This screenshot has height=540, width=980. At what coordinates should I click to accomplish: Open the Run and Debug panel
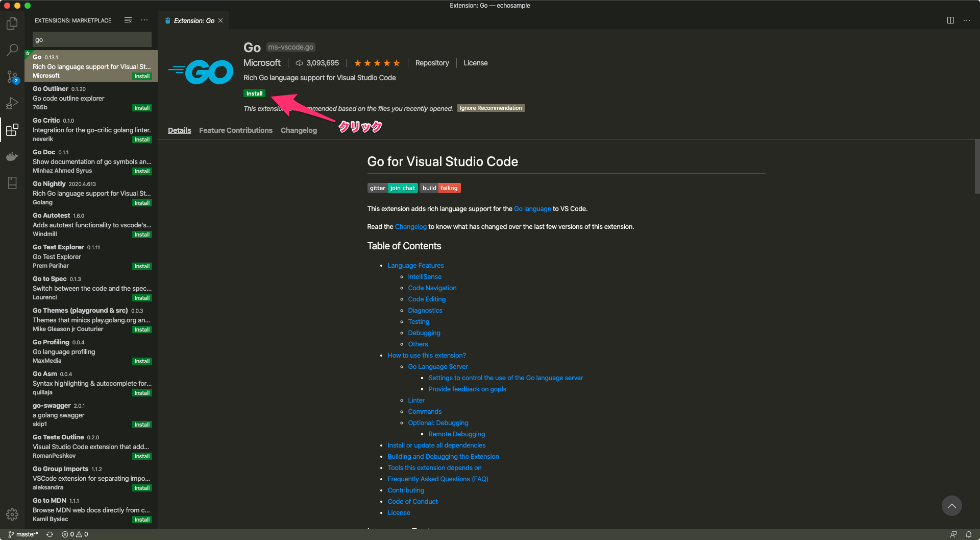point(12,103)
